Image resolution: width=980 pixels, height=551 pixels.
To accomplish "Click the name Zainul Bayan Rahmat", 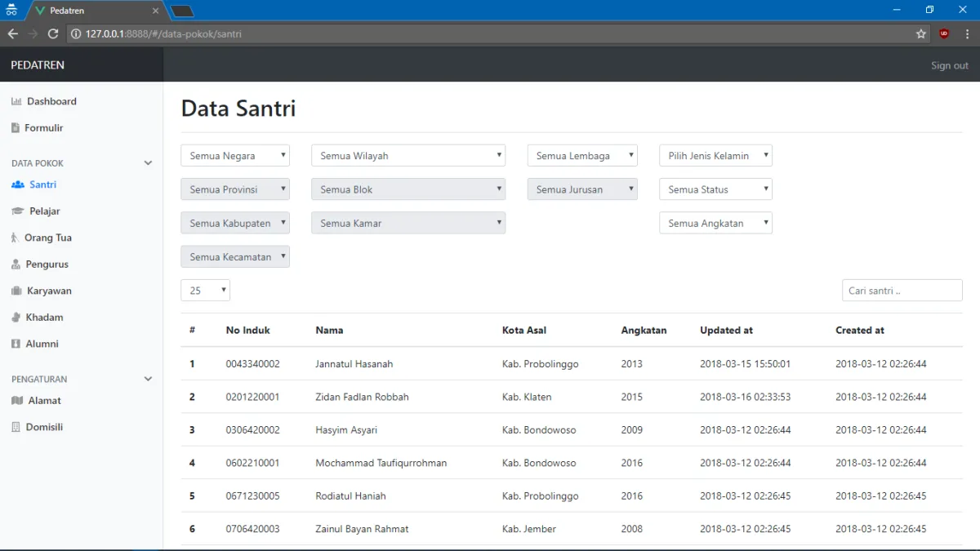I will (x=362, y=529).
